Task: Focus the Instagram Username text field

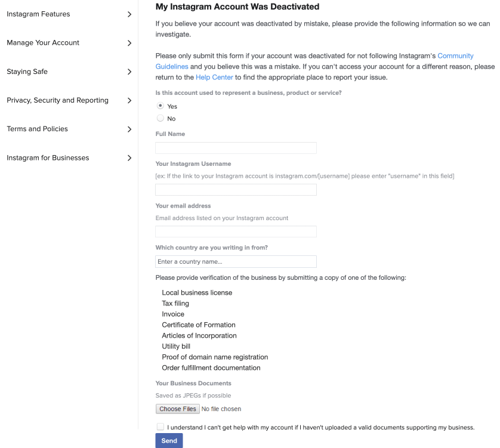Action: (x=236, y=190)
